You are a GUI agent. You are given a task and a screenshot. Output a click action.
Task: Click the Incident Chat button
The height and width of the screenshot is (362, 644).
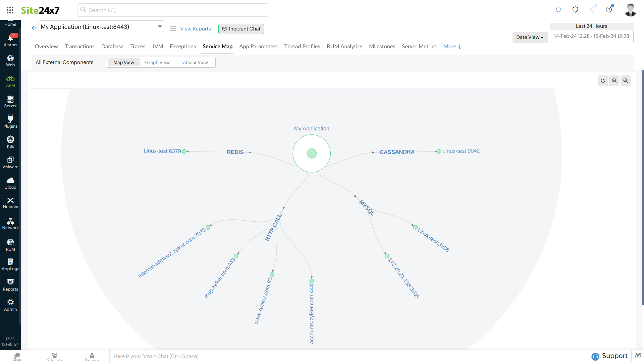click(x=241, y=29)
